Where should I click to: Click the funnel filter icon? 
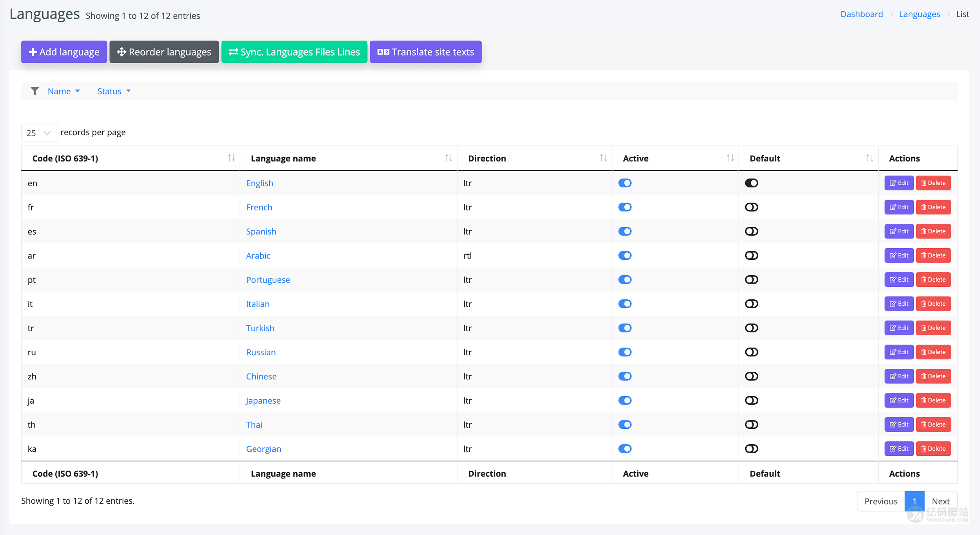pyautogui.click(x=34, y=91)
